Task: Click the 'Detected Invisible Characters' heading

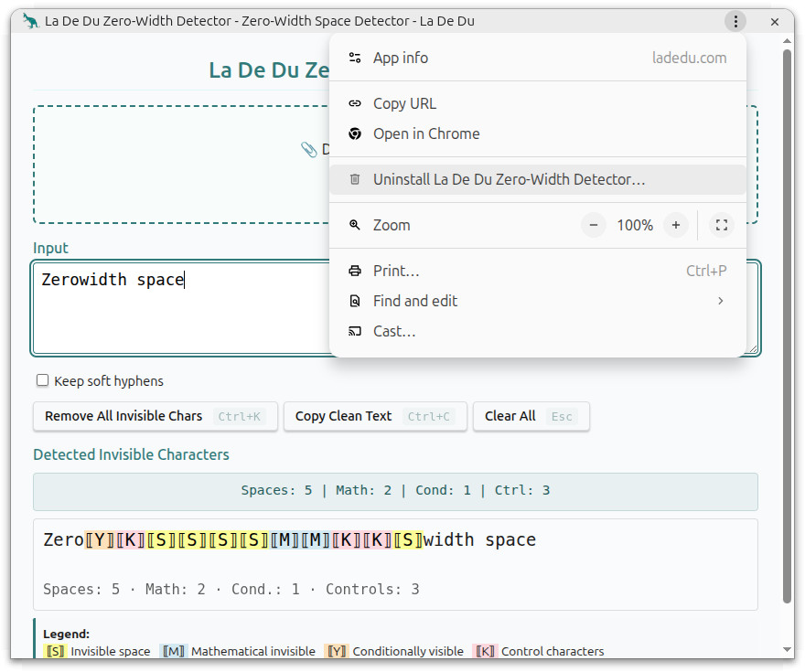Action: (131, 454)
